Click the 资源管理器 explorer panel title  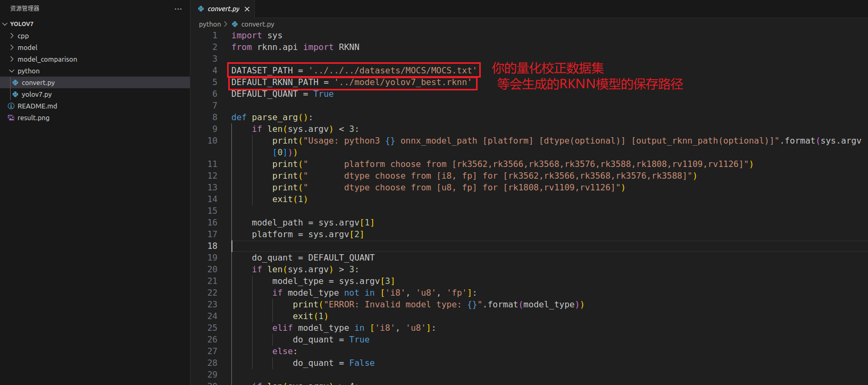[24, 9]
